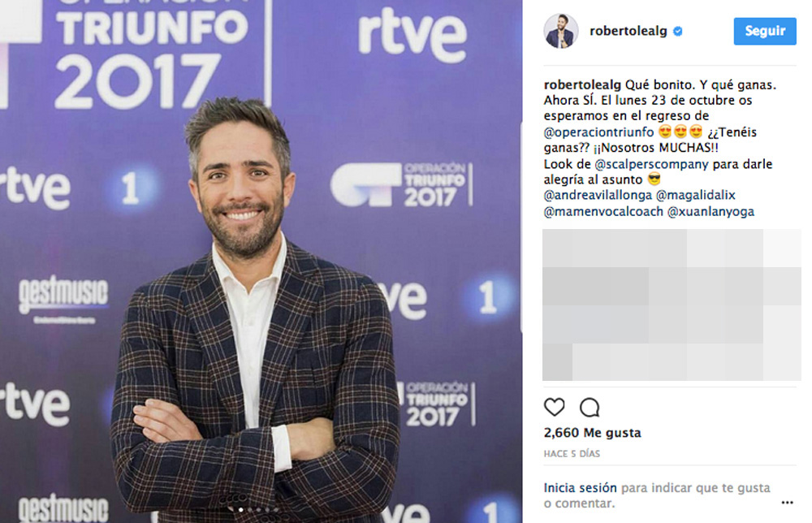Open the robertolealg username in the header
This screenshot has height=523, width=812.
628,31
